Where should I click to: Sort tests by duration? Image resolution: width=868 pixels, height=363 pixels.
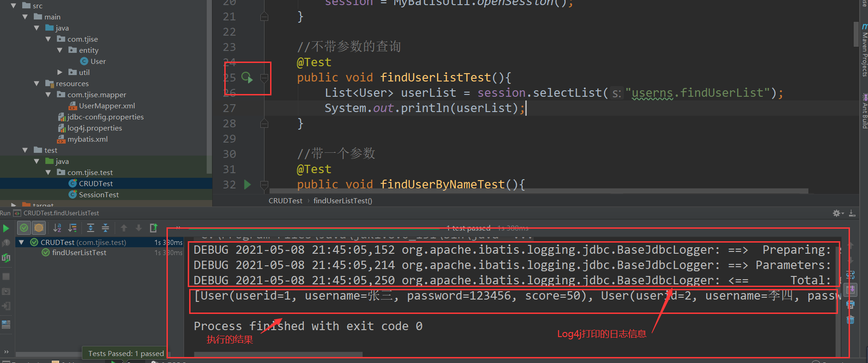tap(73, 228)
